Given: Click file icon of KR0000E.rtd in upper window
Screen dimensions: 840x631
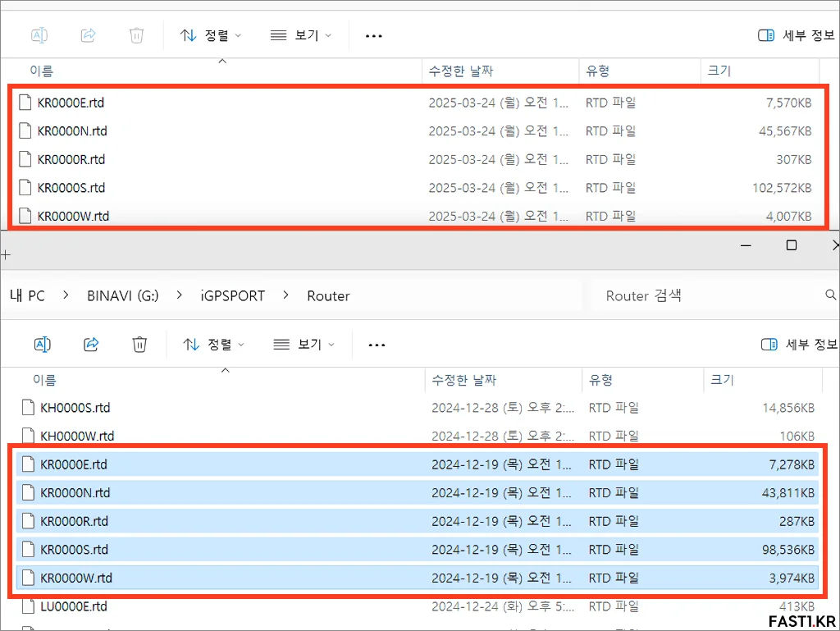Looking at the screenshot, I should (x=25, y=103).
